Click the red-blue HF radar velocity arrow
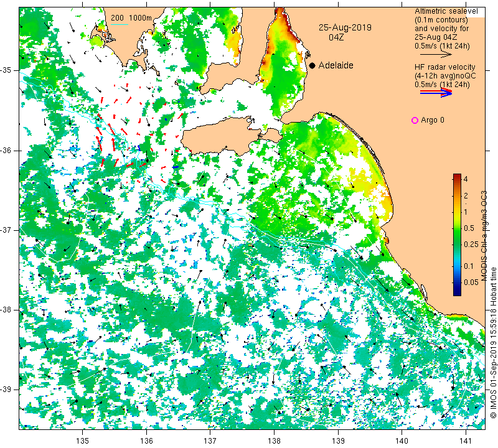 tap(436, 93)
